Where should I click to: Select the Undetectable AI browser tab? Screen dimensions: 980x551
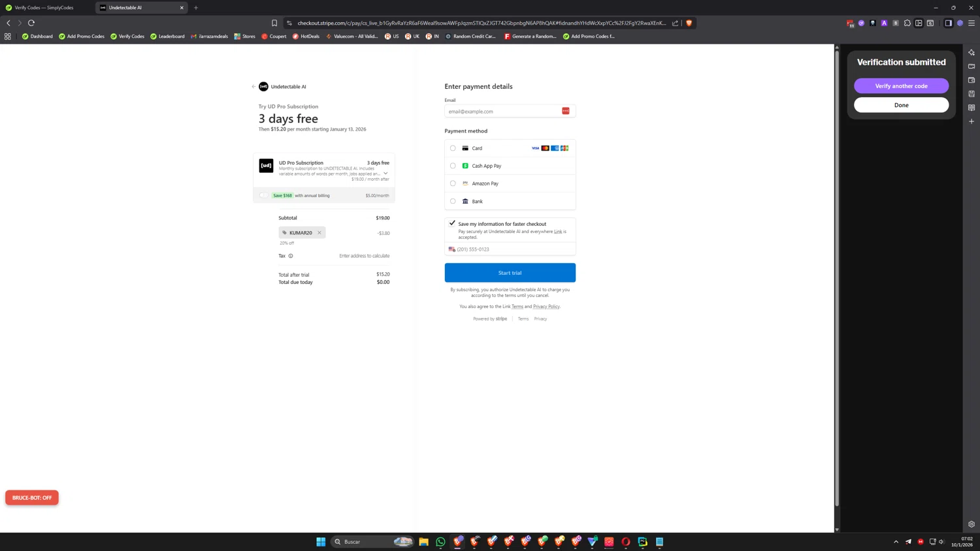pos(140,8)
